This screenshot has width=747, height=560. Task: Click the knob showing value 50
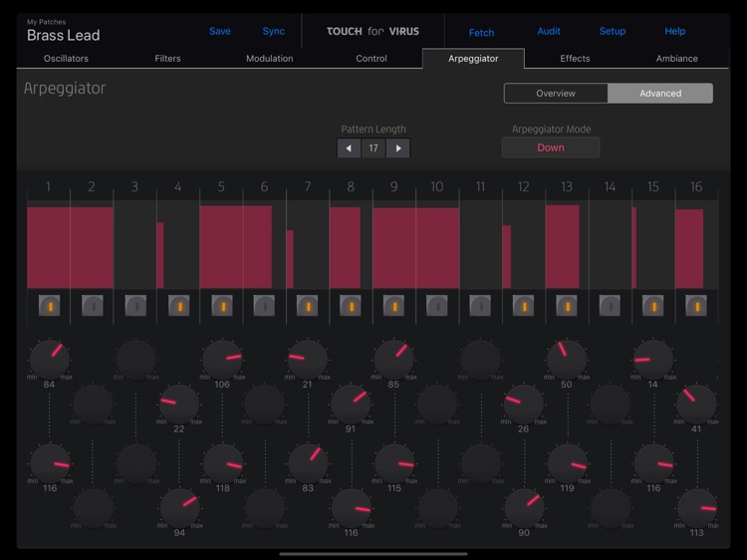point(567,360)
